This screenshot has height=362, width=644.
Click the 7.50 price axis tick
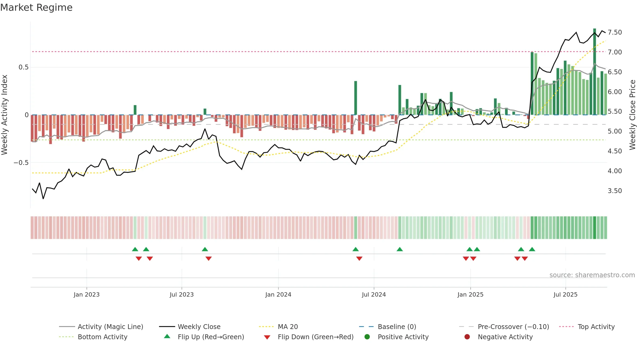point(615,32)
